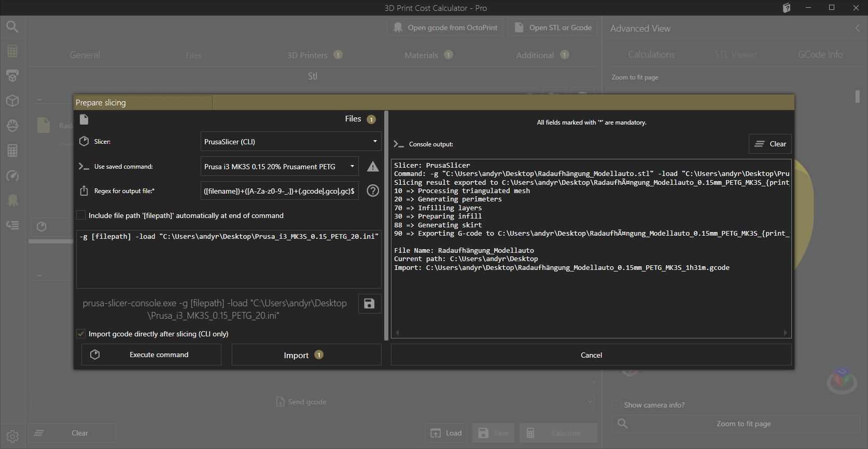The height and width of the screenshot is (449, 868).
Task: Click the Advanced View vertical scrollbar
Action: (857, 97)
